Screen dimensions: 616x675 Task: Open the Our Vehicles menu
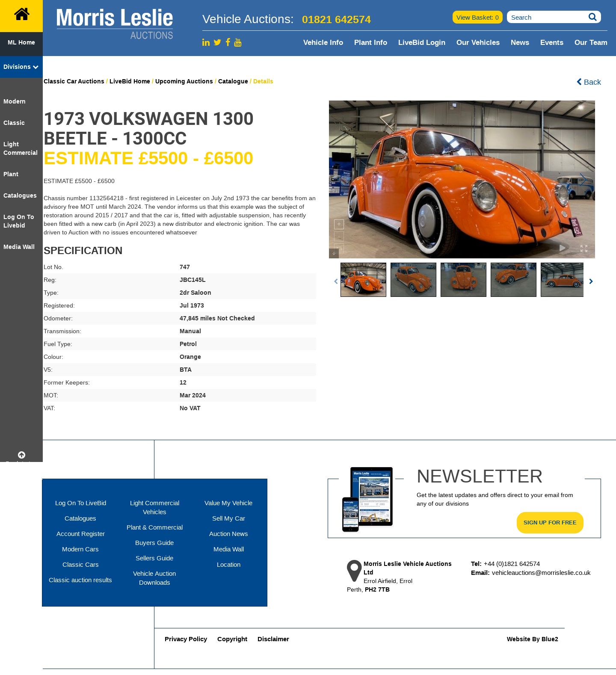point(478,42)
